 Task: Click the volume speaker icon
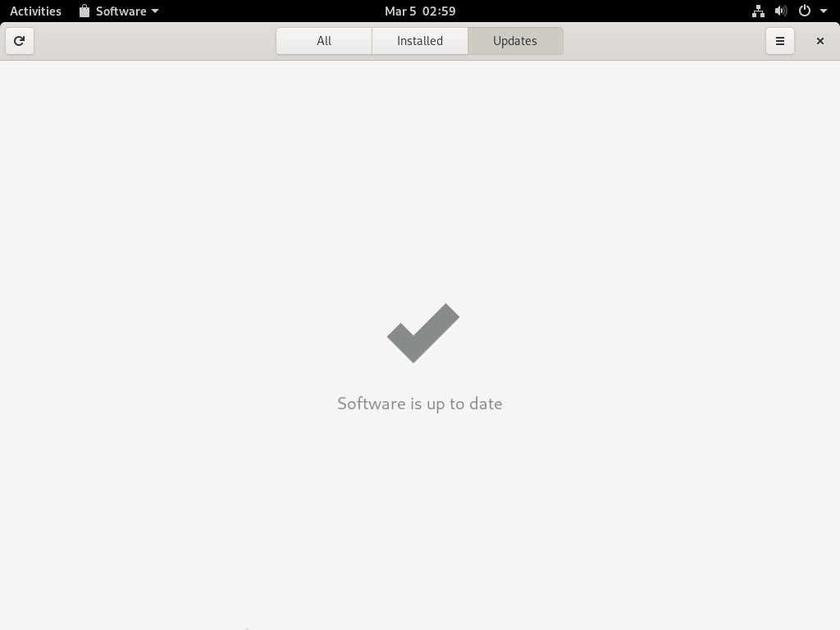pyautogui.click(x=781, y=11)
